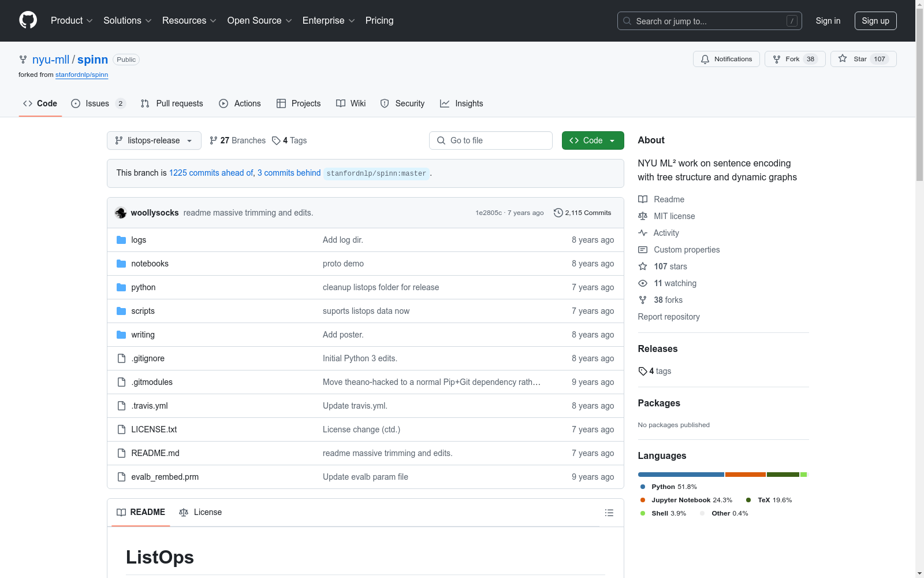The image size is (924, 578).
Task: Click the .gitignore file icon
Action: point(121,358)
